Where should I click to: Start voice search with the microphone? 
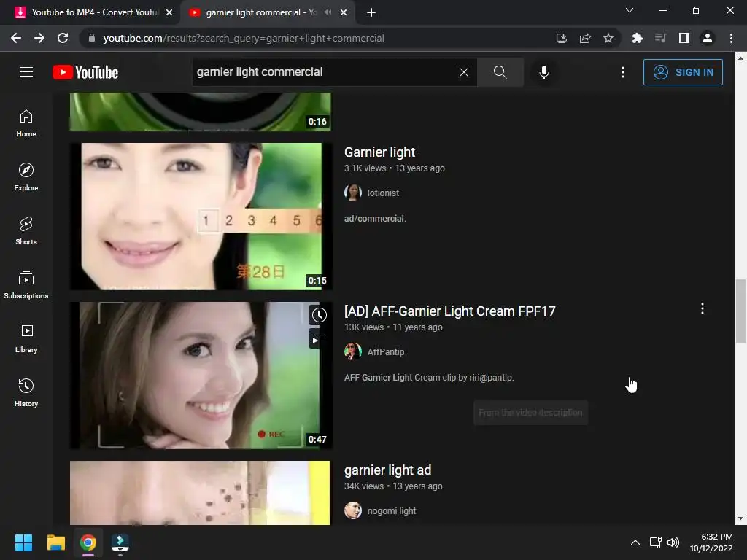544,72
